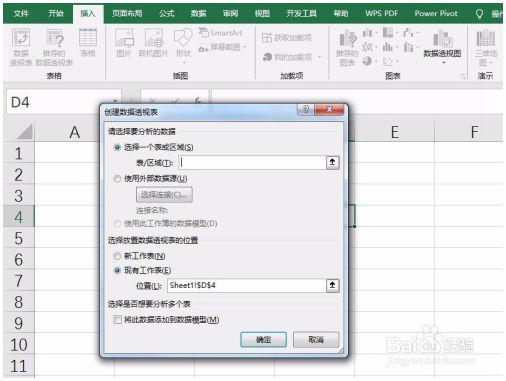Image resolution: width=506 pixels, height=381 pixels.
Task: Select 'New Worksheet' (新工作表) radio
Action: point(117,256)
